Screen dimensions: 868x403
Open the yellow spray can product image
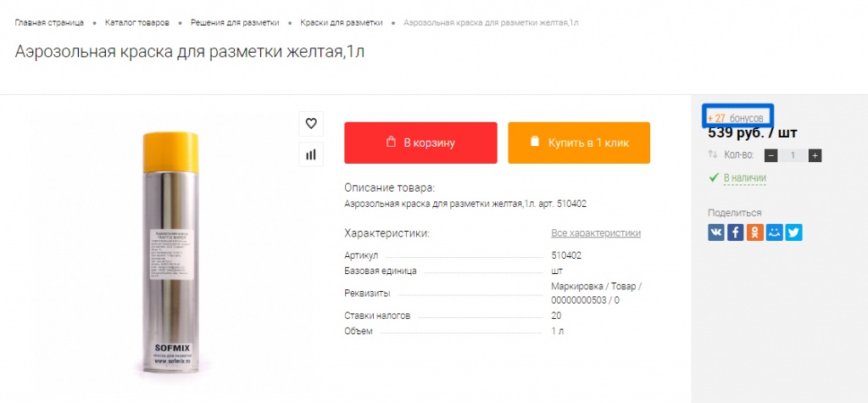coord(170,252)
